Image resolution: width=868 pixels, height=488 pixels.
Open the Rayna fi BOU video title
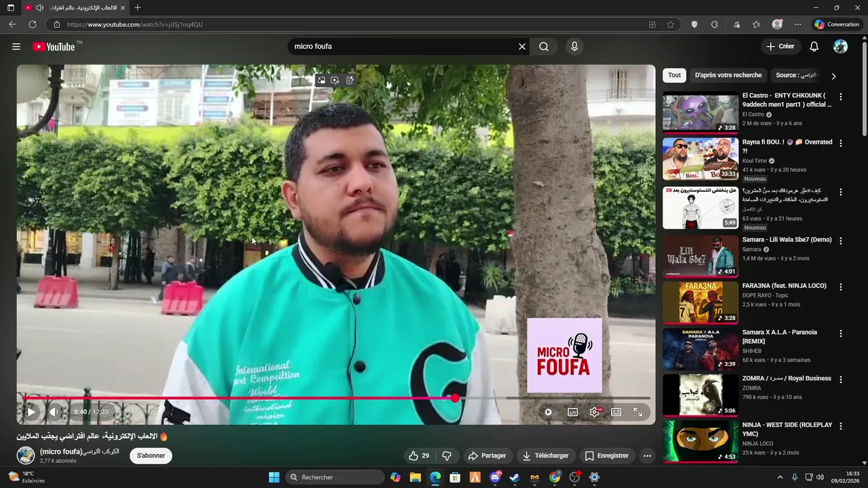(787, 146)
